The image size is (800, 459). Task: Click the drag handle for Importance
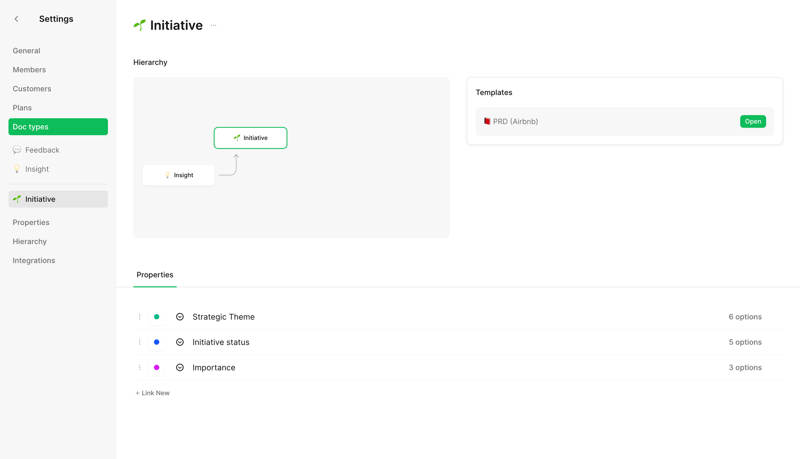click(x=139, y=368)
